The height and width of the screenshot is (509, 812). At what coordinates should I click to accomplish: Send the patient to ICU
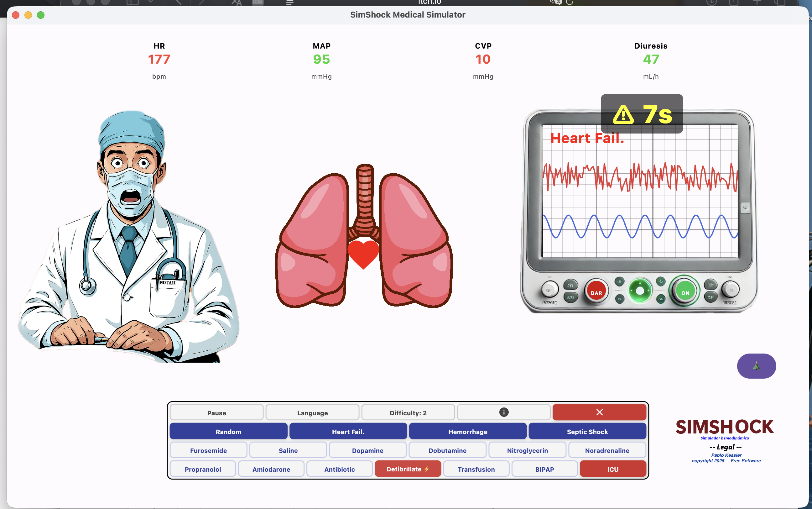[612, 469]
